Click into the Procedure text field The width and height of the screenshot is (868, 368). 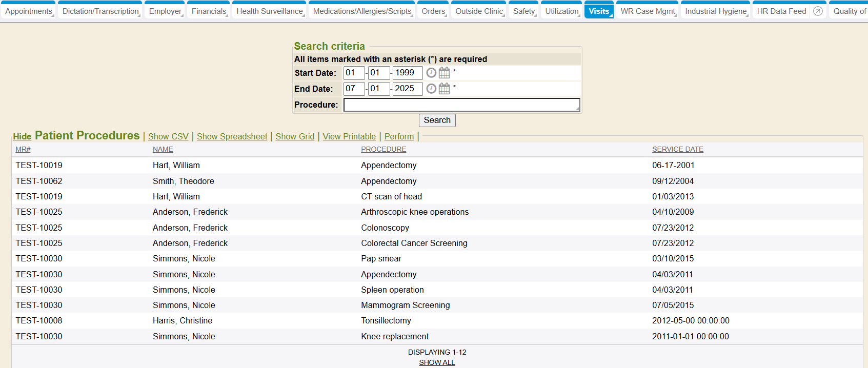[461, 105]
